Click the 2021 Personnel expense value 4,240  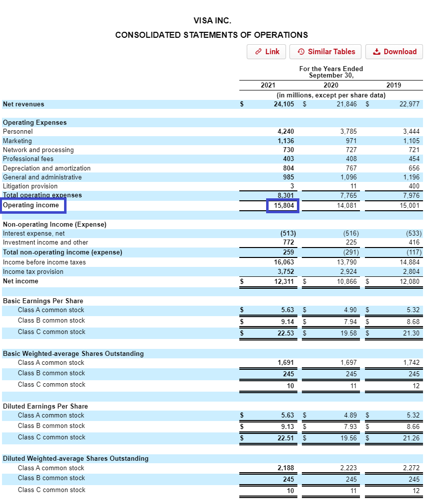285,132
